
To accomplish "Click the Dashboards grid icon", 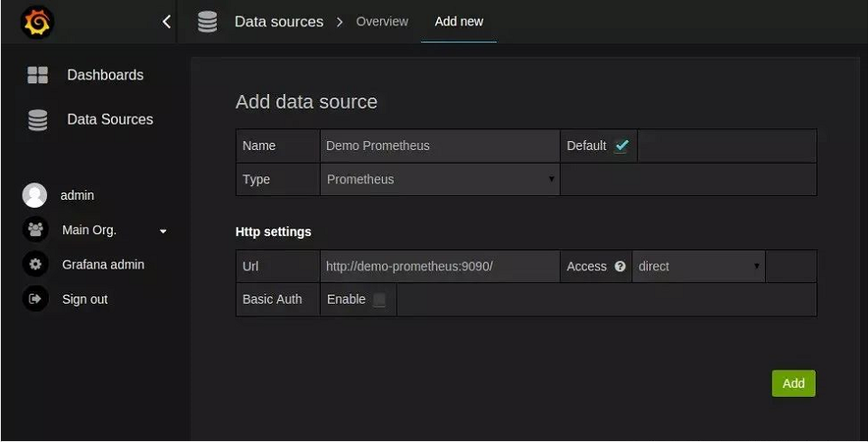I will point(37,75).
